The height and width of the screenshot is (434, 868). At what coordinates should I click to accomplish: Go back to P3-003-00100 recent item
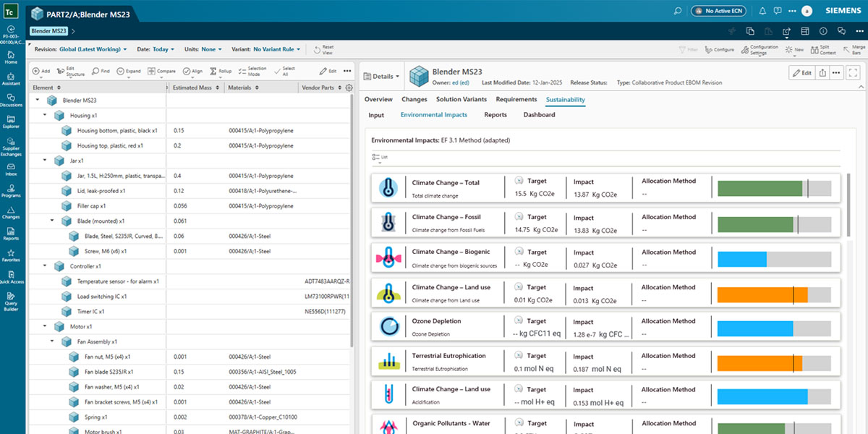click(11, 35)
